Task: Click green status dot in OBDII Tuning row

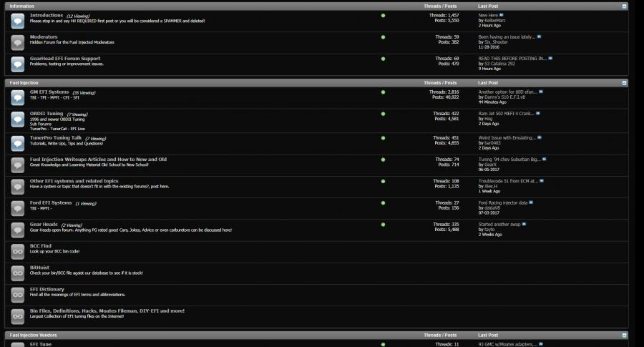Action: (x=383, y=114)
